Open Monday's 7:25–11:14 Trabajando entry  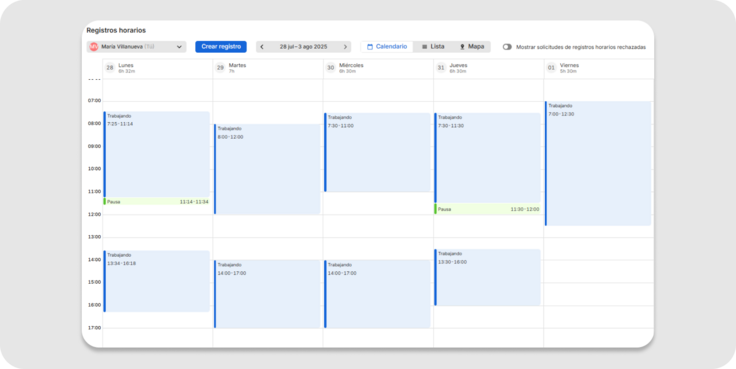(156, 154)
